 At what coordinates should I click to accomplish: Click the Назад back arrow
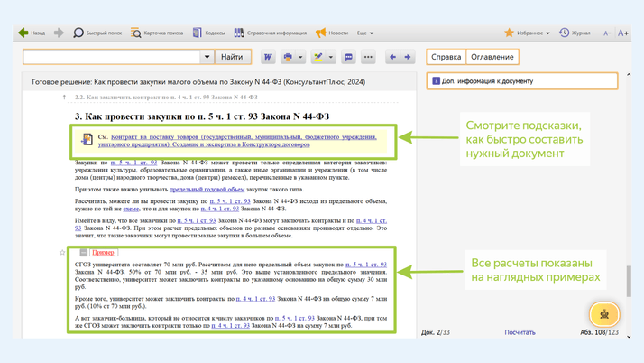point(31,33)
